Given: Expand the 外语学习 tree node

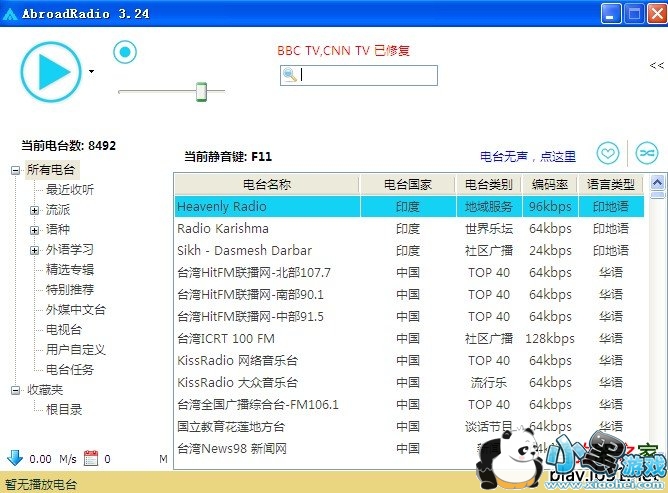Looking at the screenshot, I should coord(35,250).
